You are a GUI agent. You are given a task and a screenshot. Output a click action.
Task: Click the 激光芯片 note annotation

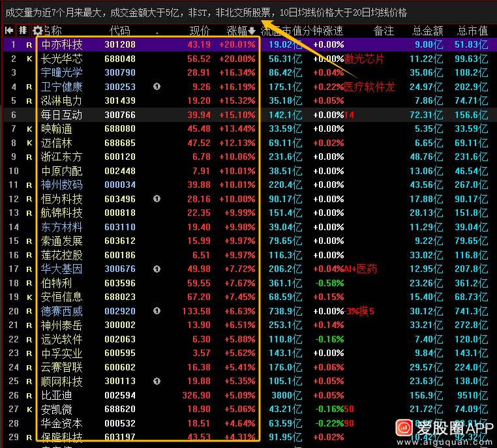364,59
